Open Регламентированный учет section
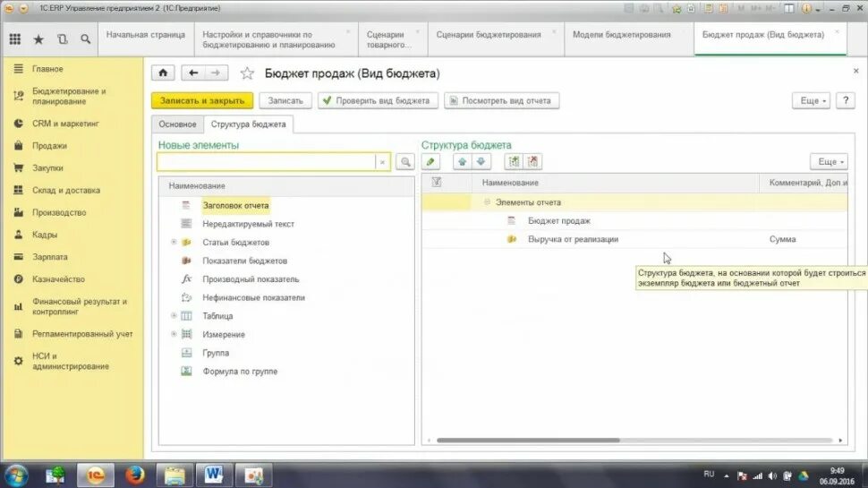868x488 pixels. point(82,333)
